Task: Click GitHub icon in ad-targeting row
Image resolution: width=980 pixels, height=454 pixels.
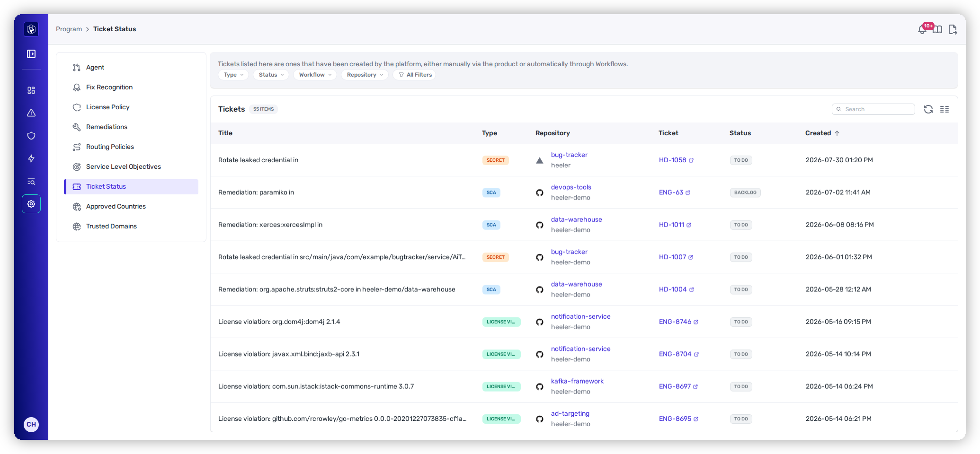Action: click(540, 419)
